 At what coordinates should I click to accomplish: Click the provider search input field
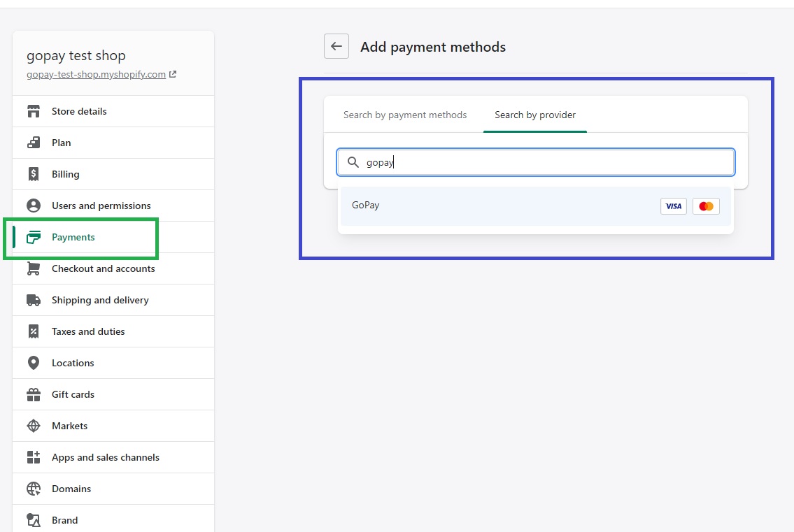pyautogui.click(x=536, y=162)
